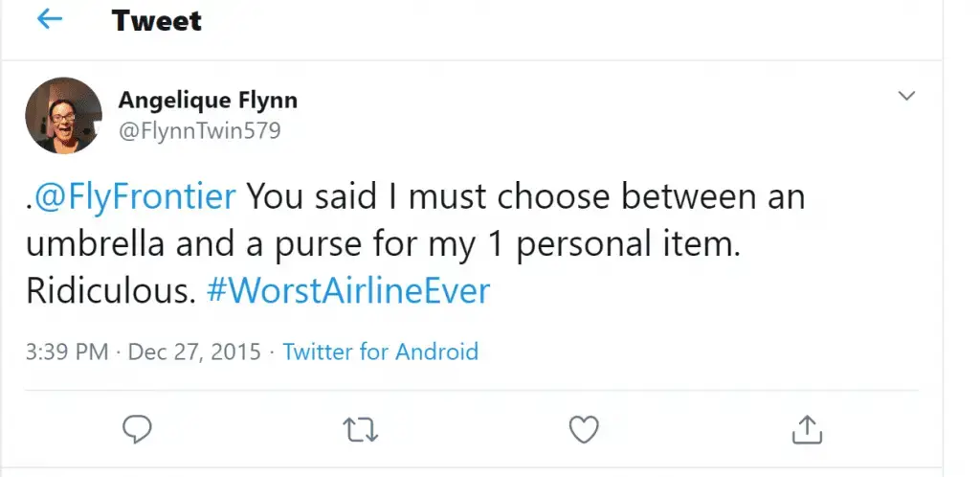Open the @FlyFrontier mention link

pyautogui.click(x=132, y=197)
